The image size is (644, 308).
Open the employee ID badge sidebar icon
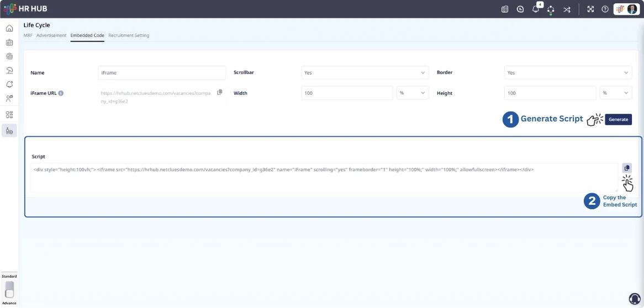(9, 43)
